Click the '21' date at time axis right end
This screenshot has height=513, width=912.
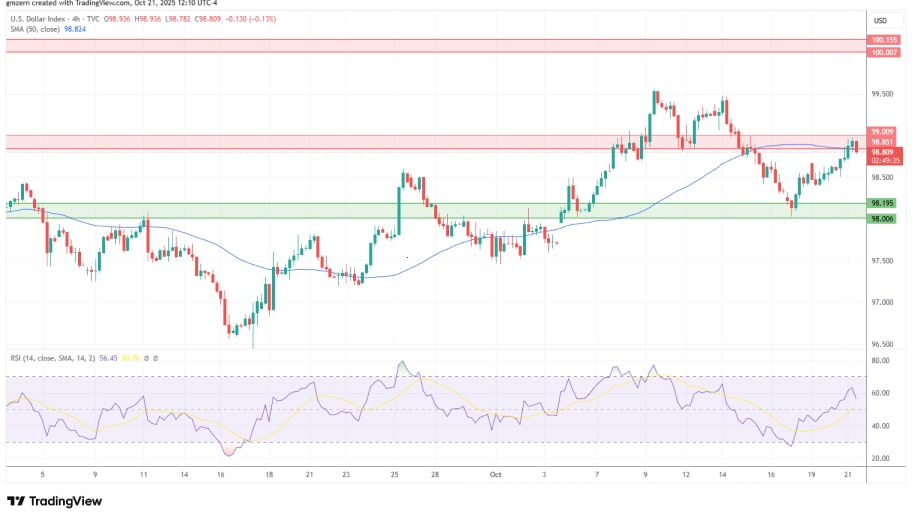coord(848,478)
